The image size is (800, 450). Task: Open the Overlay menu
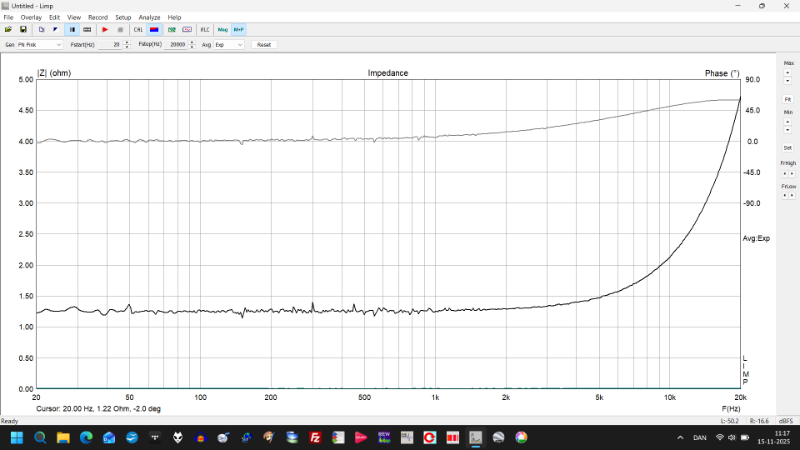(x=31, y=17)
